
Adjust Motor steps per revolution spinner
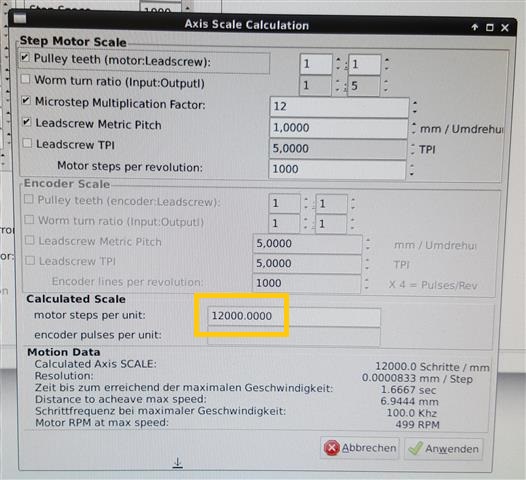[412, 170]
